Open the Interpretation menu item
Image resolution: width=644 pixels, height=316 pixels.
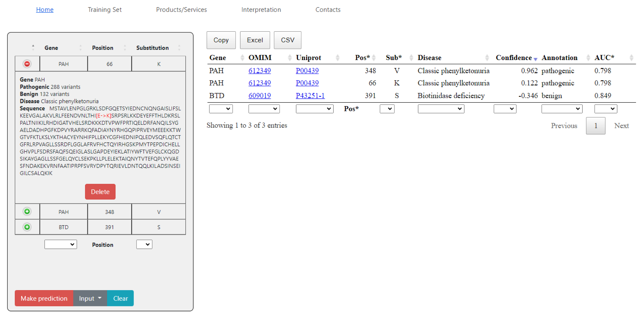[x=261, y=9]
